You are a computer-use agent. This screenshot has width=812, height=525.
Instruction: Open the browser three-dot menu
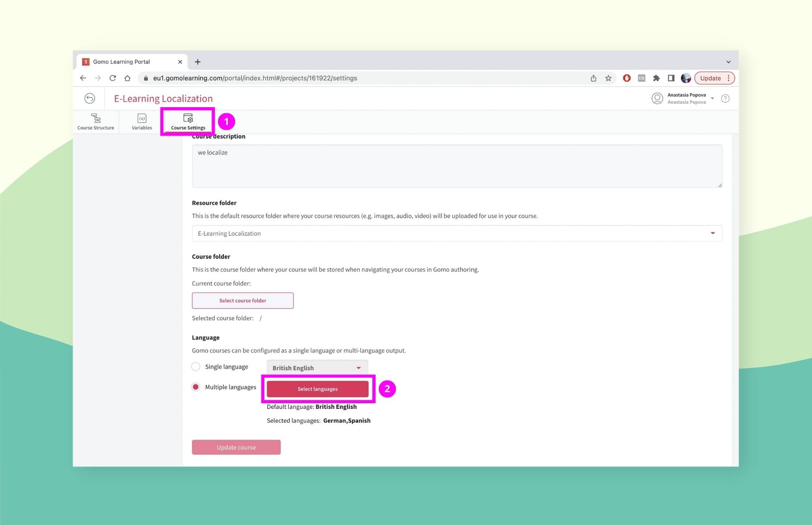point(729,78)
